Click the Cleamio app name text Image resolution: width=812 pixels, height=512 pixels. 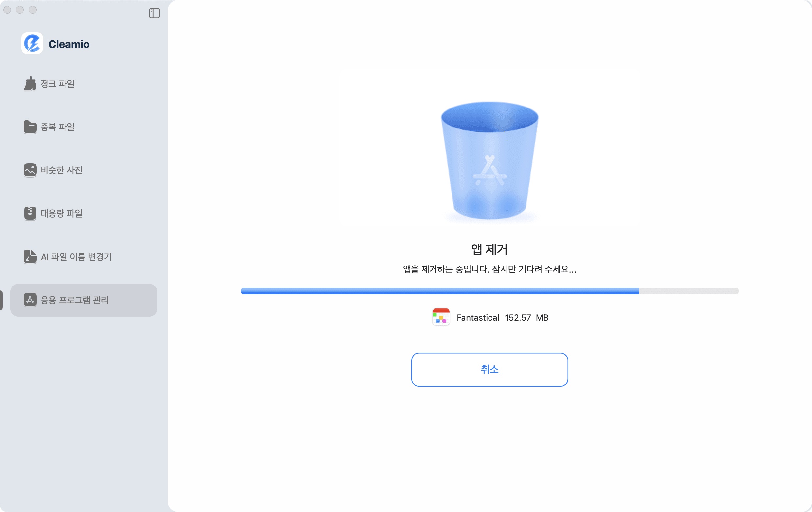(x=69, y=44)
